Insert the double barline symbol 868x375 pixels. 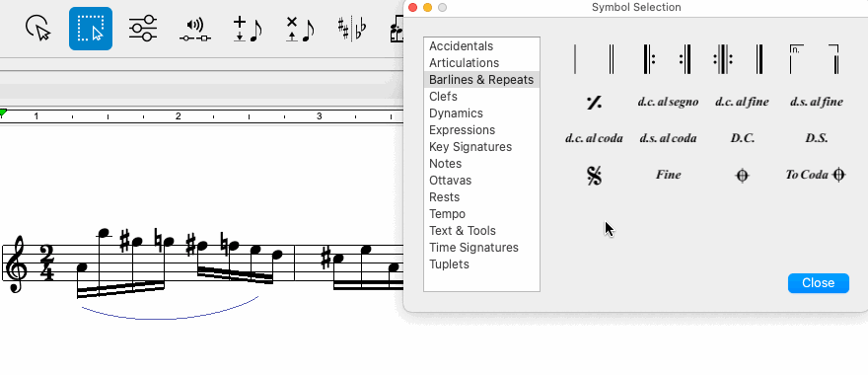(612, 59)
